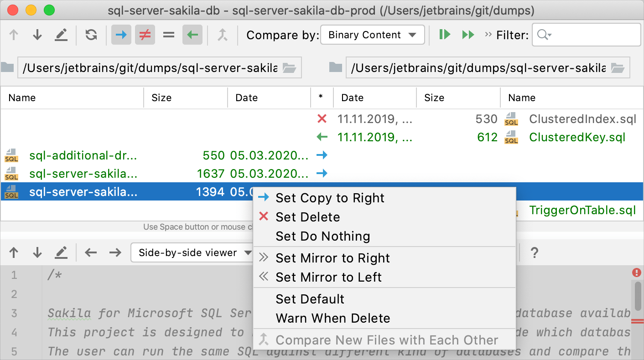Toggle the red not-equal differences filter
Image resolution: width=644 pixels, height=360 pixels.
[145, 34]
